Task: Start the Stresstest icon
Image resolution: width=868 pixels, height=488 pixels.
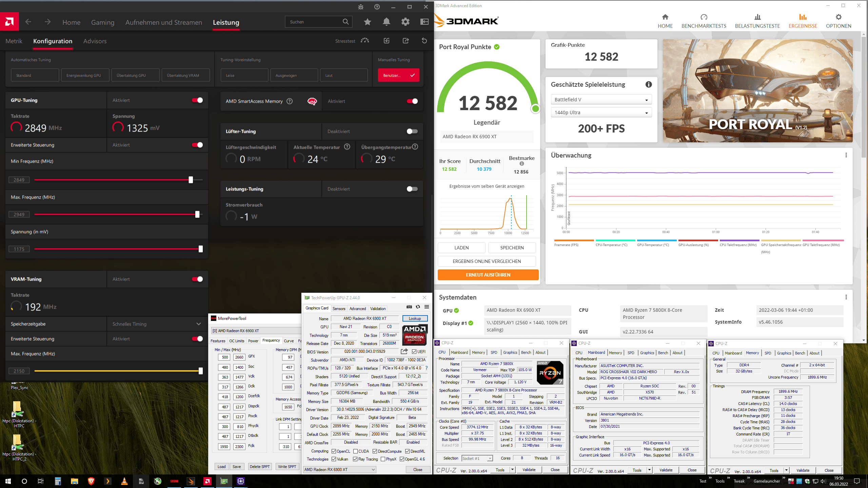Action: point(365,41)
